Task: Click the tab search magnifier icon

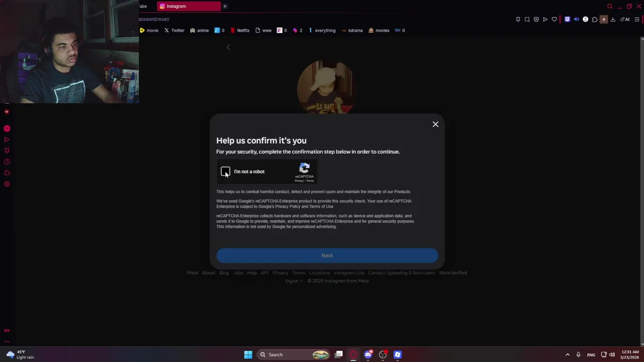Action: tap(610, 6)
